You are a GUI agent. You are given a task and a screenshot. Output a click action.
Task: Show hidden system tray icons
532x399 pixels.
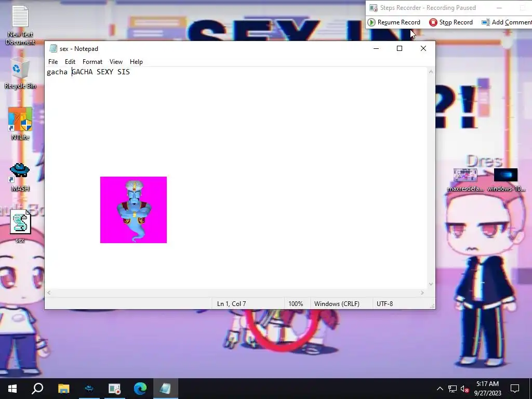[440, 389]
